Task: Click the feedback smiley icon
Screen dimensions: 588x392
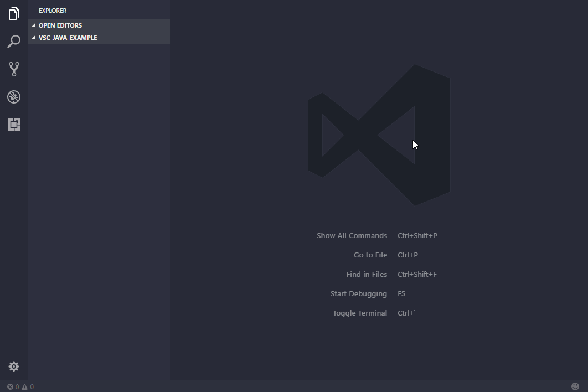Action: click(575, 386)
